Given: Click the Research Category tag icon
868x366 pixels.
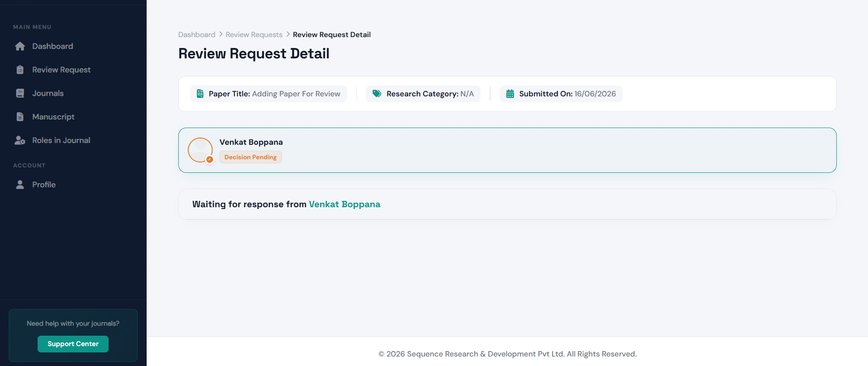Looking at the screenshot, I should pos(377,94).
